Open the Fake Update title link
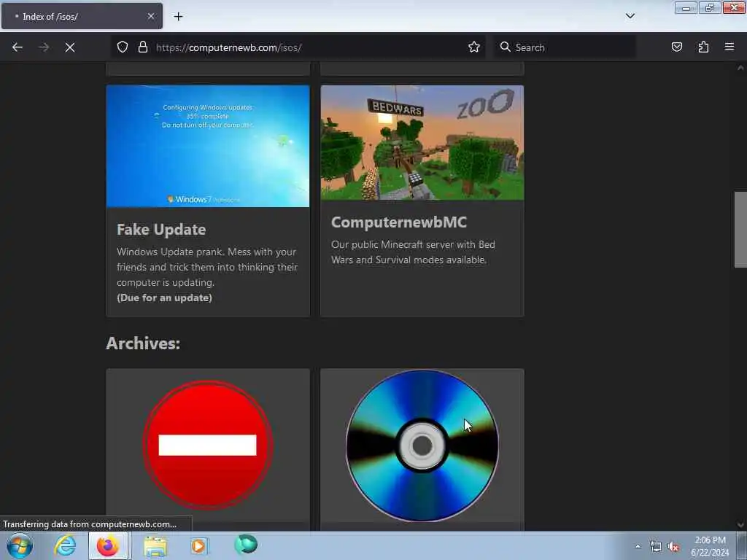747x560 pixels. pyautogui.click(x=161, y=230)
